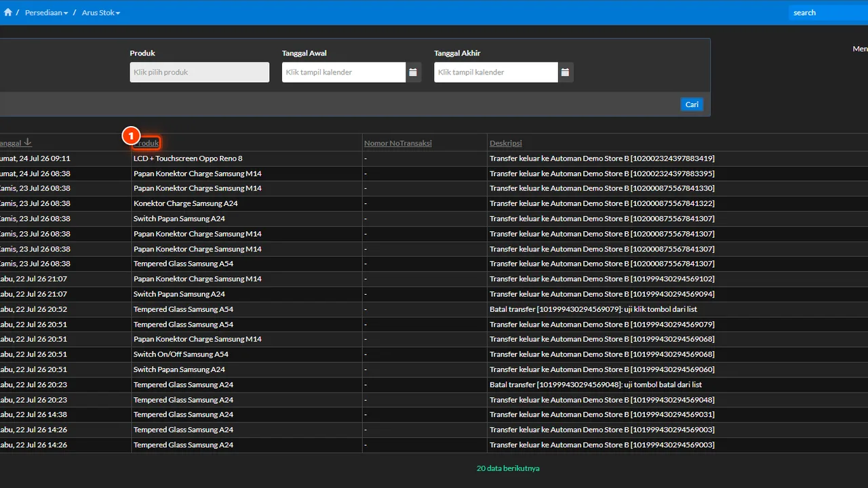The image size is (868, 488).
Task: Sort table by Produk column header
Action: point(146,143)
